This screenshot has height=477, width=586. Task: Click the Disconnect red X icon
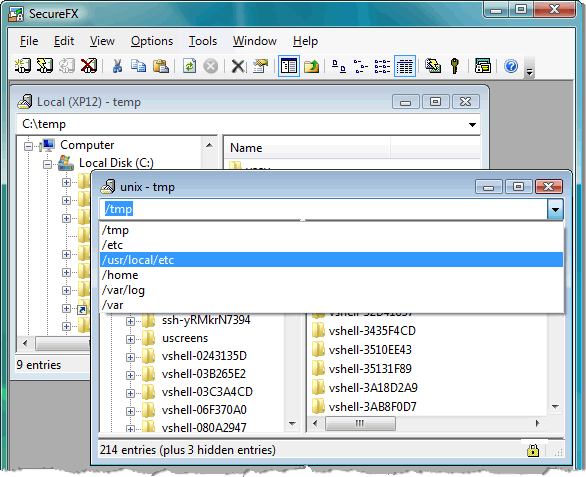tap(89, 66)
